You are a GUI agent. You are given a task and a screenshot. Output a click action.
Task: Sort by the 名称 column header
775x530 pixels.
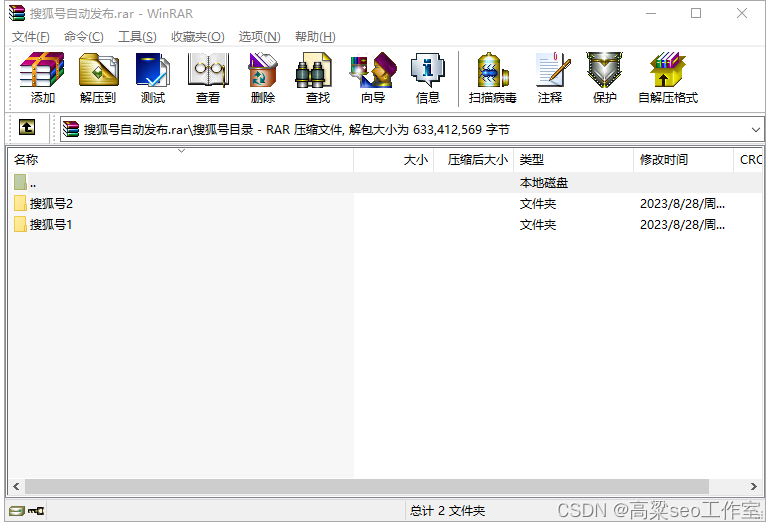pyautogui.click(x=181, y=160)
